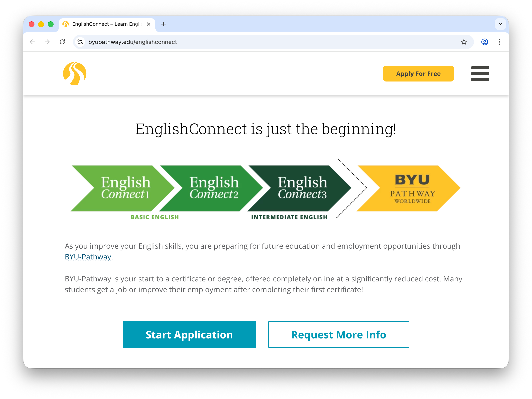Click the Apply For Free button

(x=418, y=74)
